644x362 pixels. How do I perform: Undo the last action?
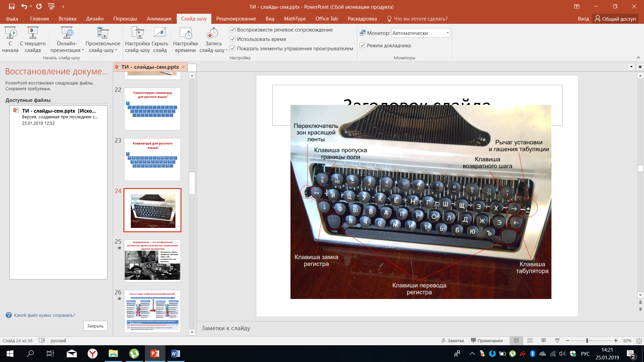tap(24, 6)
